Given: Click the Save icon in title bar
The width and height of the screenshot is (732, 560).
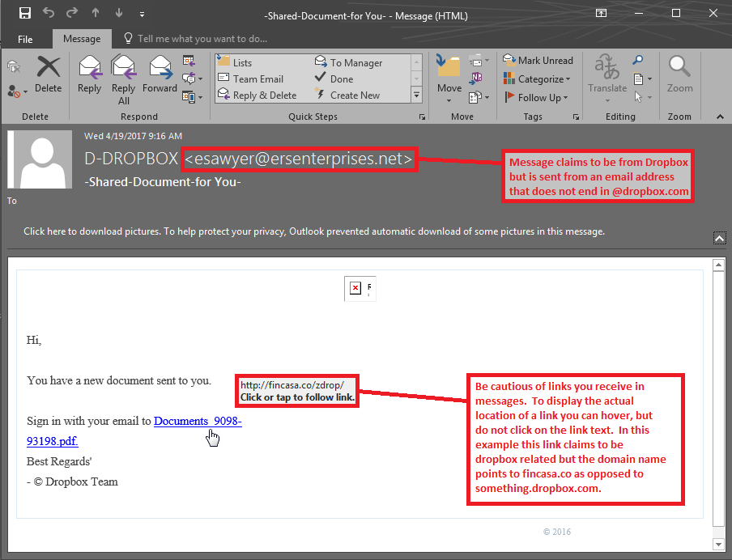Looking at the screenshot, I should pos(24,14).
